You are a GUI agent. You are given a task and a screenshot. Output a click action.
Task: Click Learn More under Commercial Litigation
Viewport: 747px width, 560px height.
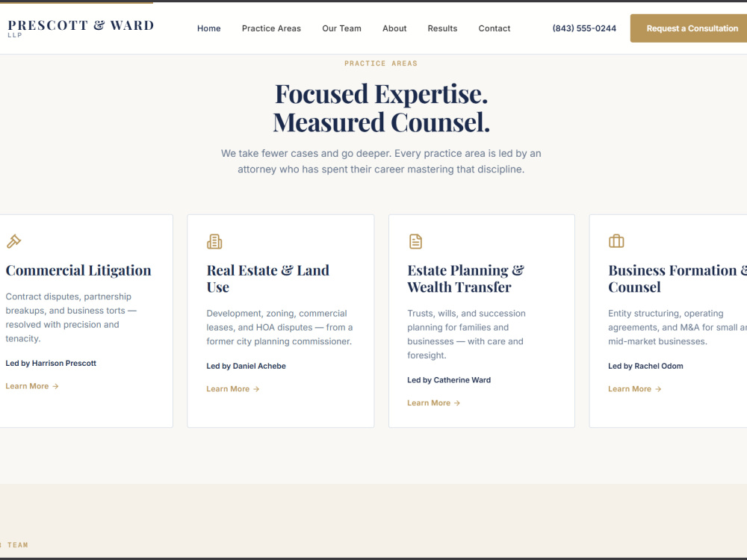pyautogui.click(x=32, y=386)
